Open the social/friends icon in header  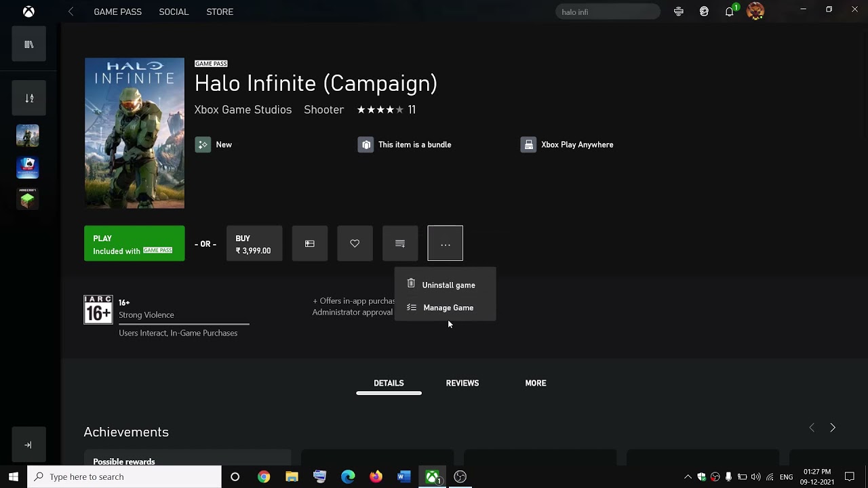tap(704, 12)
